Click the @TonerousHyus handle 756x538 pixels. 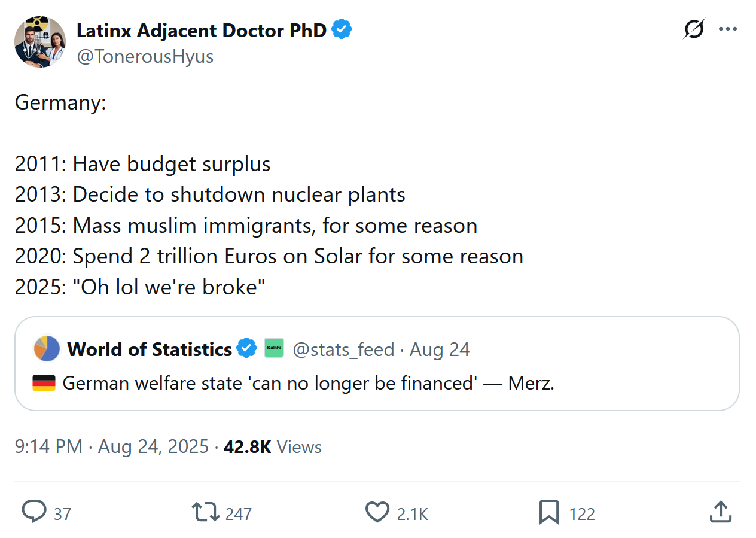pyautogui.click(x=145, y=57)
